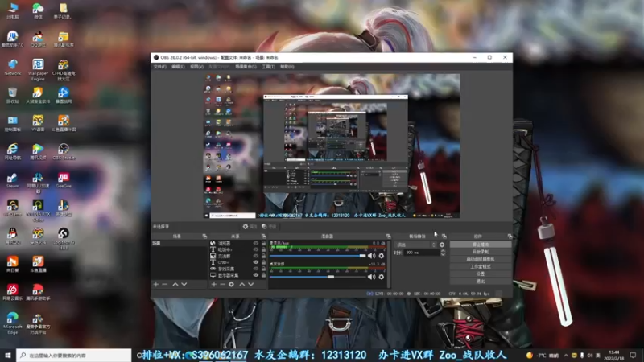Adjust the Desktop Audio volume slider
This screenshot has width=644, height=362.
pos(317,277)
